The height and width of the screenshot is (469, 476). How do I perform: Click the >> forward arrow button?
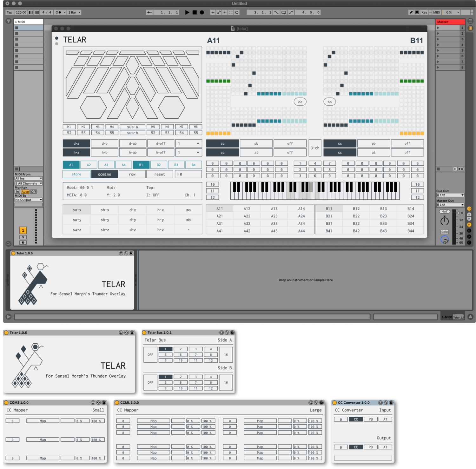[300, 102]
